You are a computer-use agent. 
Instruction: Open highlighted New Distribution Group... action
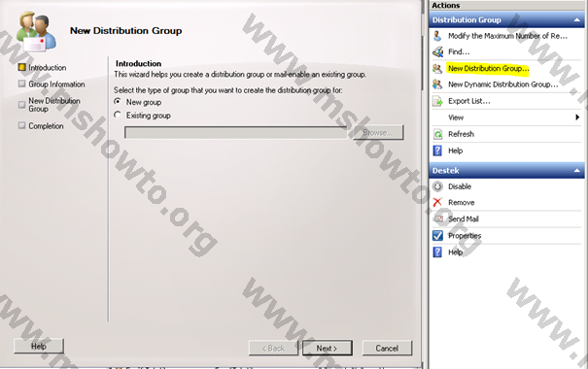point(488,69)
